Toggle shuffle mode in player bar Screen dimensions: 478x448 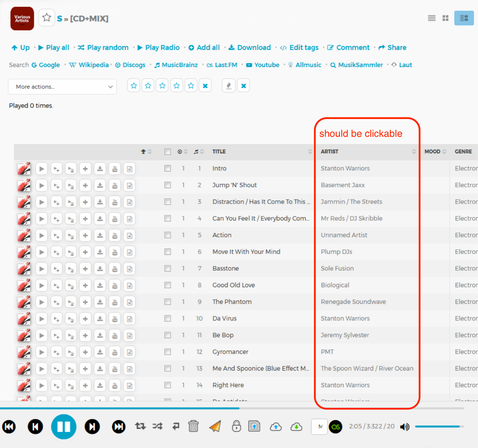pos(157,426)
